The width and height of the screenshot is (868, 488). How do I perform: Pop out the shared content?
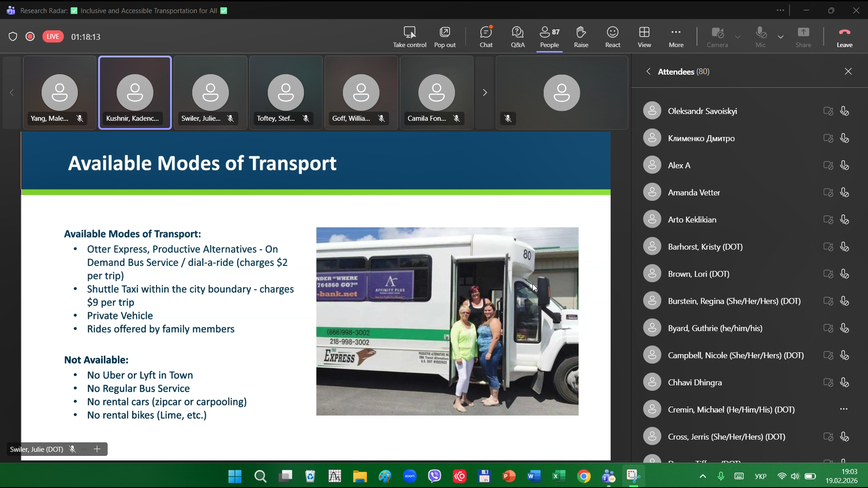tap(445, 37)
